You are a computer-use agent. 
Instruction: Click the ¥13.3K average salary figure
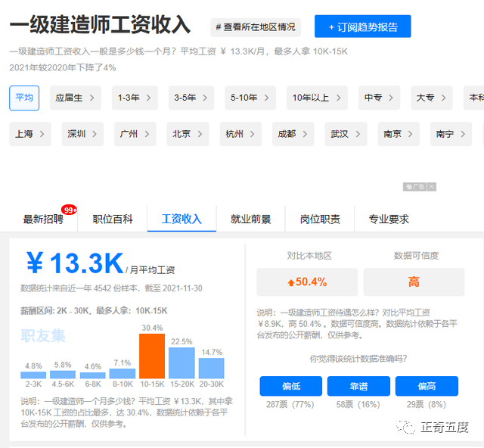75,263
